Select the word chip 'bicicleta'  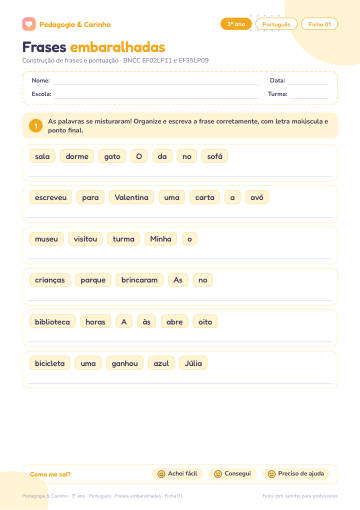click(50, 363)
